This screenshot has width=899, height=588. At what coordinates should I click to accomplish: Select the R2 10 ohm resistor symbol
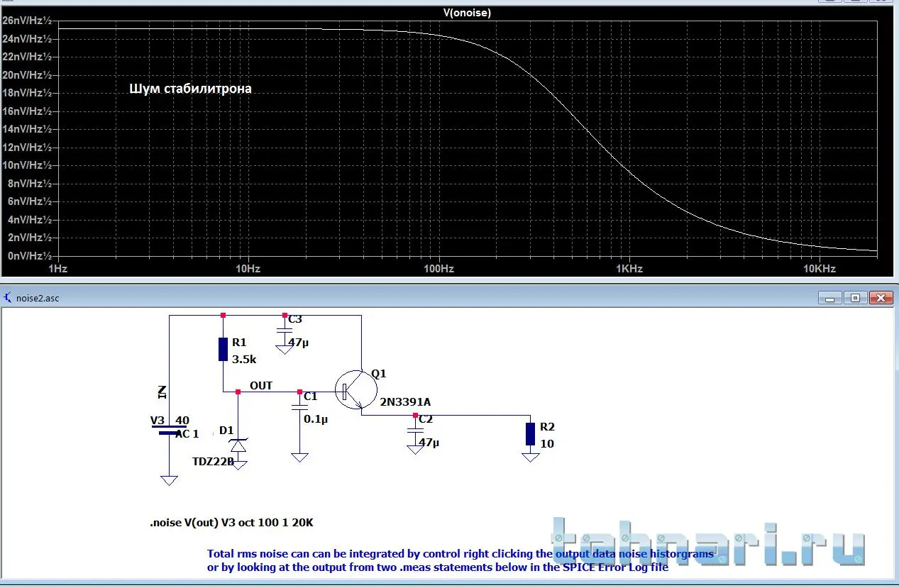pyautogui.click(x=530, y=433)
